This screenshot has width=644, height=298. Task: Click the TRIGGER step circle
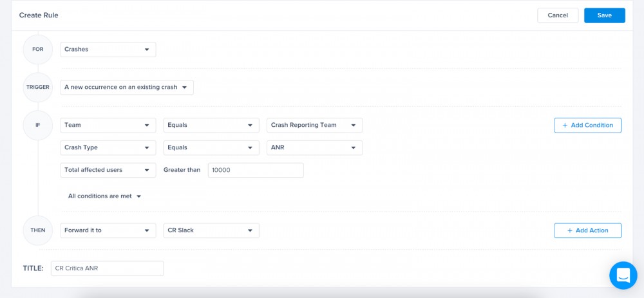[x=38, y=88]
